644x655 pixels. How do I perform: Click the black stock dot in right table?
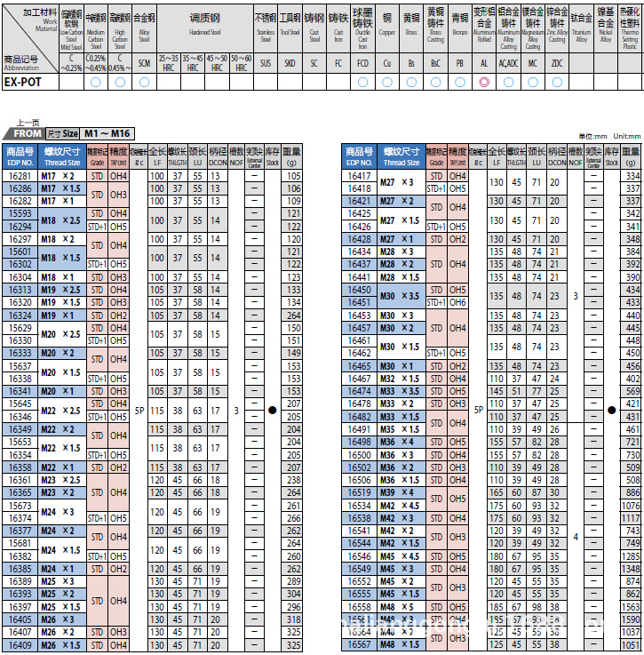611,411
